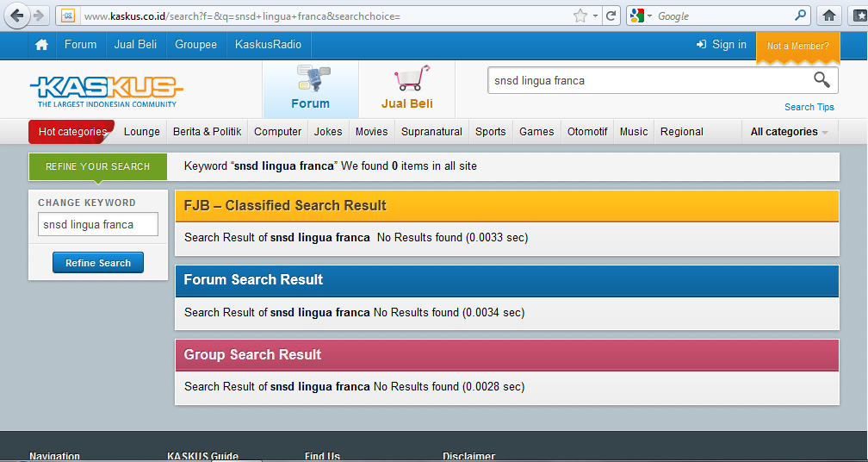Screen dimensions: 868x462
Task: Open the Otomotif category
Action: click(x=587, y=132)
